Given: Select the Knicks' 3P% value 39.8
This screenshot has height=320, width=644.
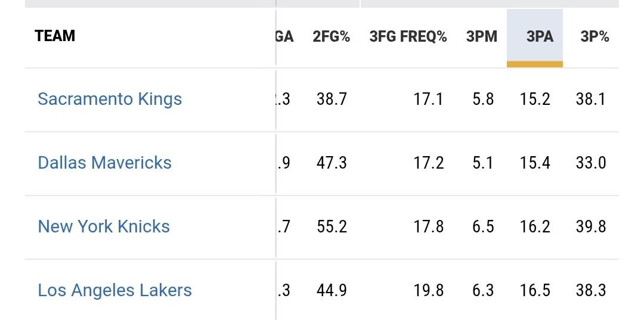Looking at the screenshot, I should click(590, 226).
